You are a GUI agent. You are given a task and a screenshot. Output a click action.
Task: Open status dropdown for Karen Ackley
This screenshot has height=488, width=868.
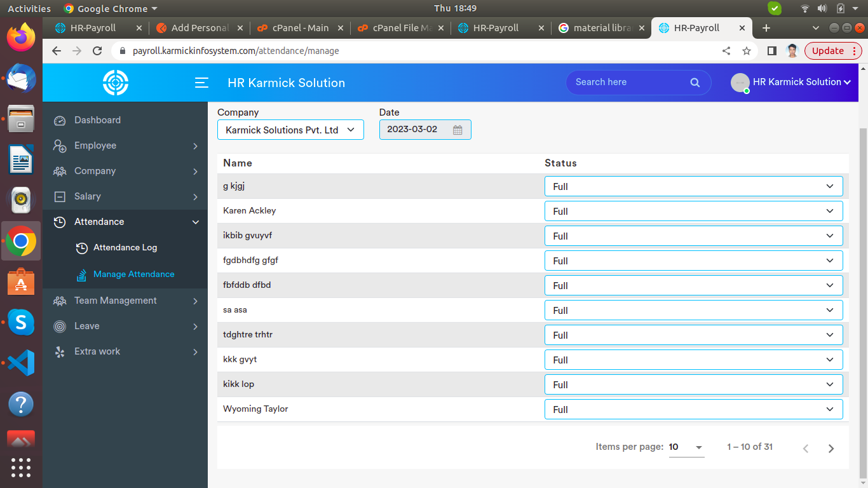(x=693, y=211)
